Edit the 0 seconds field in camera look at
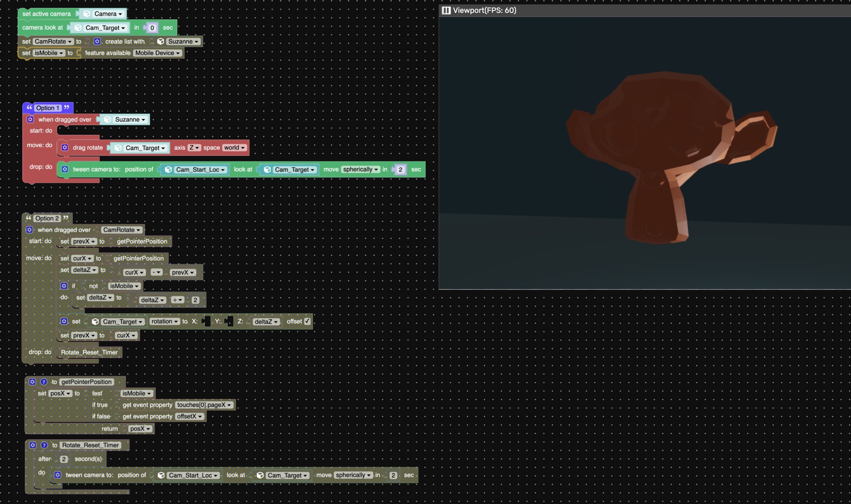The image size is (851, 504). pos(152,28)
